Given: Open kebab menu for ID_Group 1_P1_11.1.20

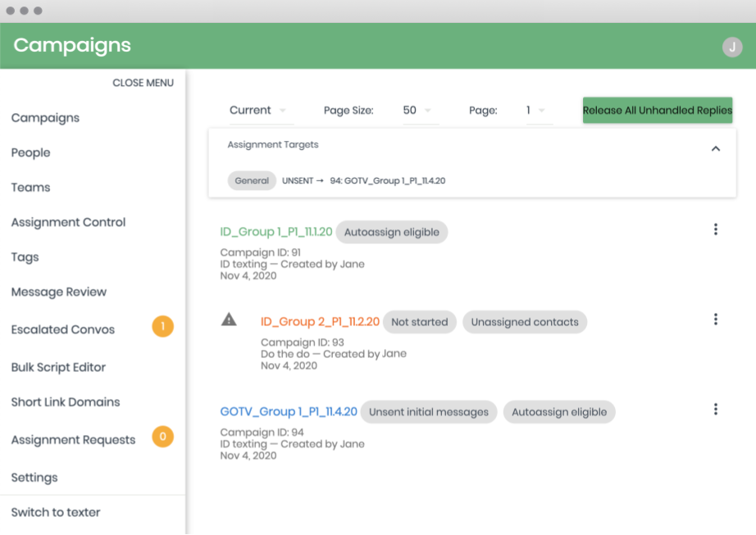Looking at the screenshot, I should (715, 229).
